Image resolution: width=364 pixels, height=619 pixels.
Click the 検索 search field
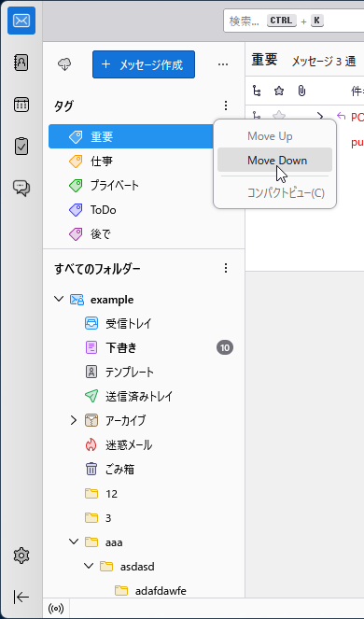click(293, 21)
